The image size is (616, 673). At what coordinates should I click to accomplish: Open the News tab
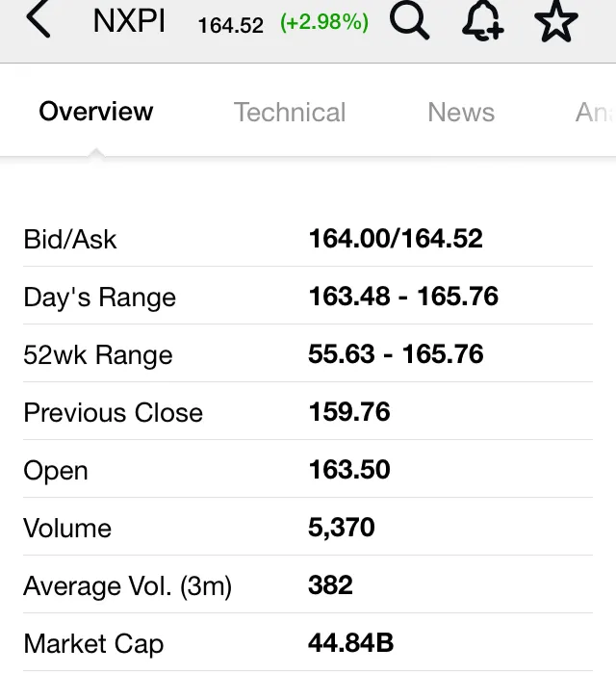pyautogui.click(x=461, y=112)
